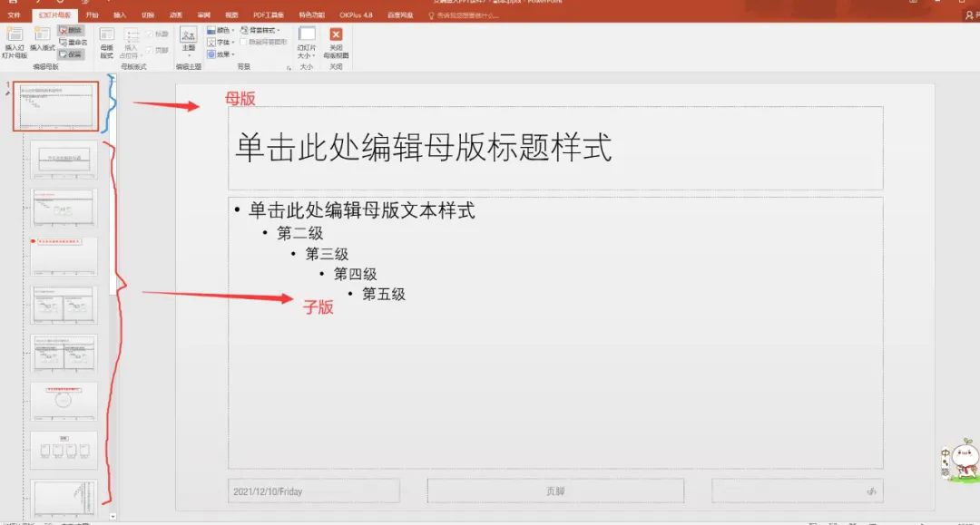This screenshot has height=525, width=980.
Task: Open the OKPlus 4.8 tab
Action: (x=357, y=15)
